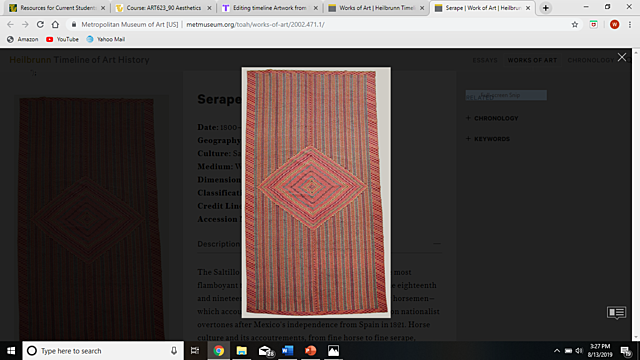This screenshot has width=640, height=360.
Task: Collapse the Description section
Action: pyautogui.click(x=437, y=244)
